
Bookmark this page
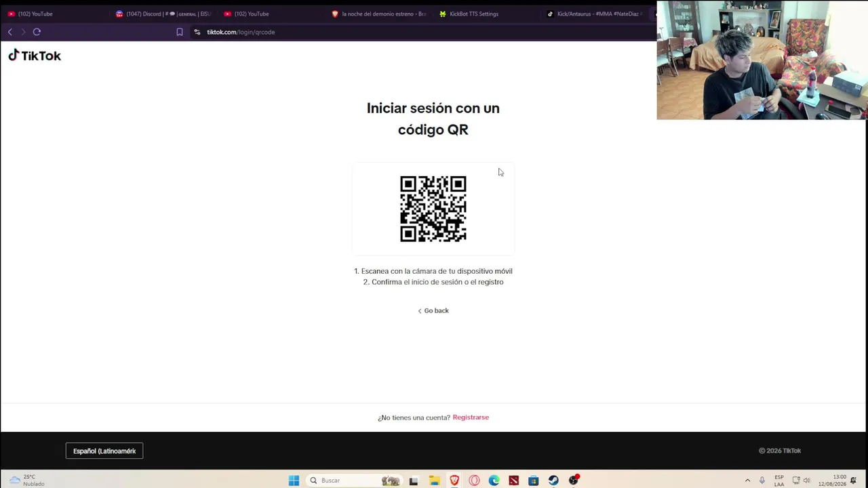[x=180, y=32]
